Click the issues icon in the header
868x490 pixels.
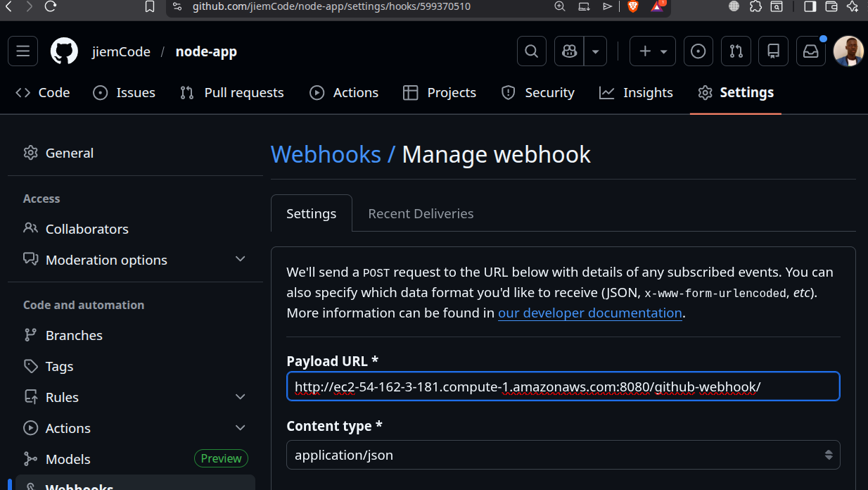point(698,51)
